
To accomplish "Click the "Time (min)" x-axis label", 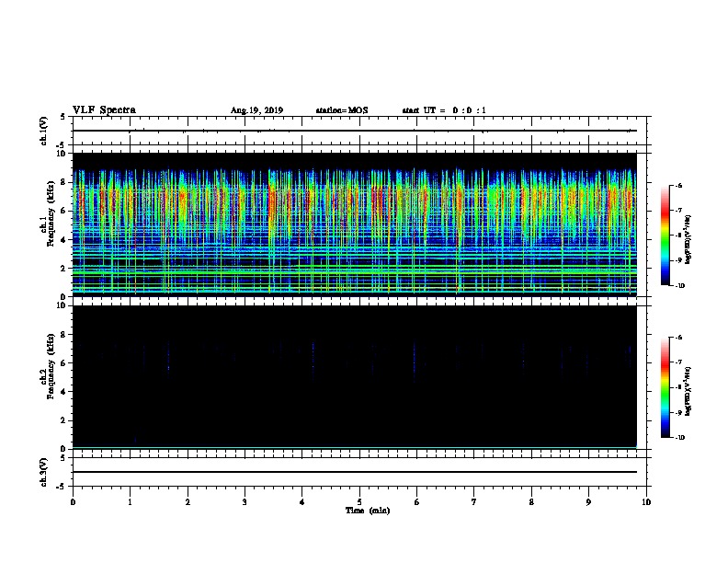I will tap(368, 511).
